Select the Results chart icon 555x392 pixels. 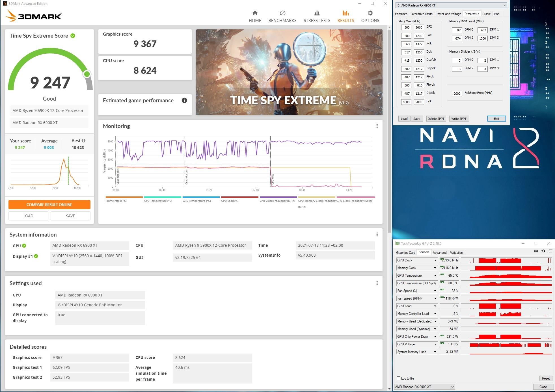[x=345, y=13]
